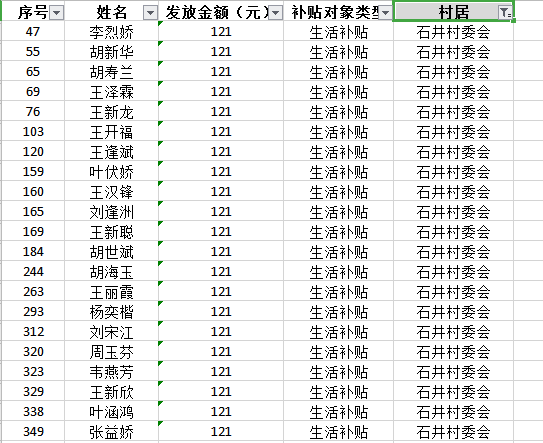Image resolution: width=543 pixels, height=443 pixels.
Task: Click the active filter icon on 村居 column
Action: (505, 13)
